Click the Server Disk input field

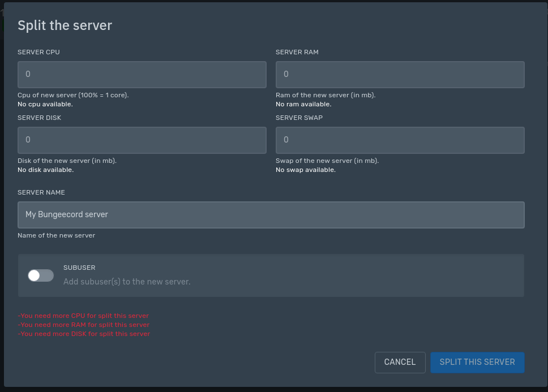pos(142,140)
